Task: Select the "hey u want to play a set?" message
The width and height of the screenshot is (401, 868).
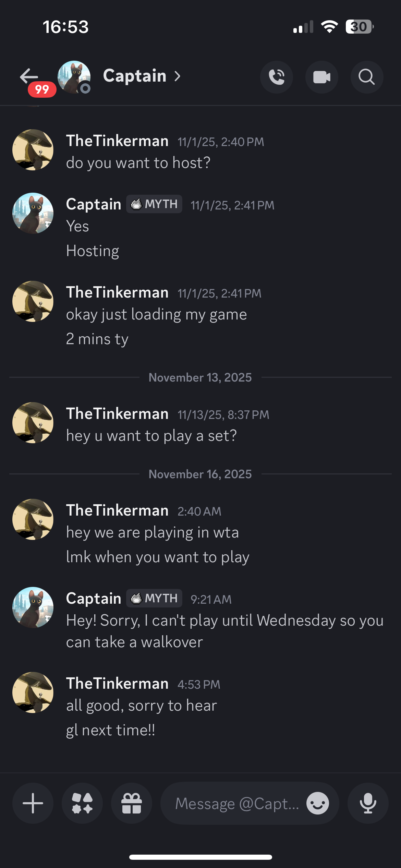Action: (151, 436)
